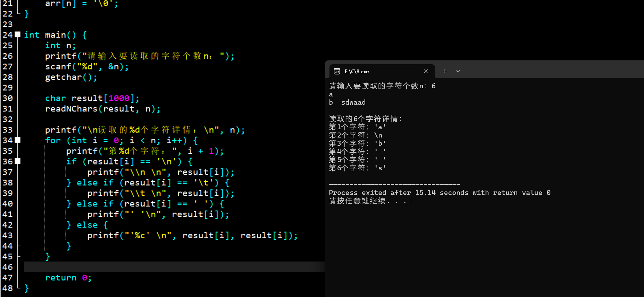Click the arr[n] = '\0'; line
The height and width of the screenshot is (297, 644).
pyautogui.click(x=82, y=4)
